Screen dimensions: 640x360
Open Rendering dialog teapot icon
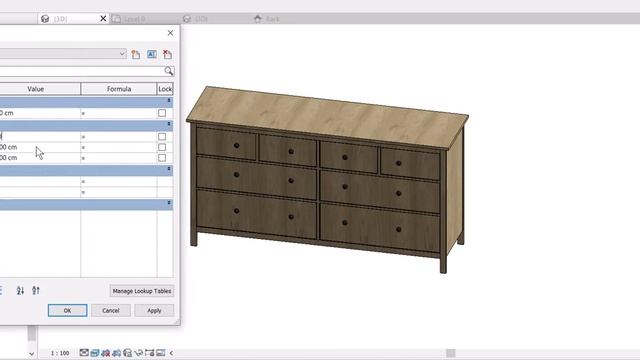128,353
